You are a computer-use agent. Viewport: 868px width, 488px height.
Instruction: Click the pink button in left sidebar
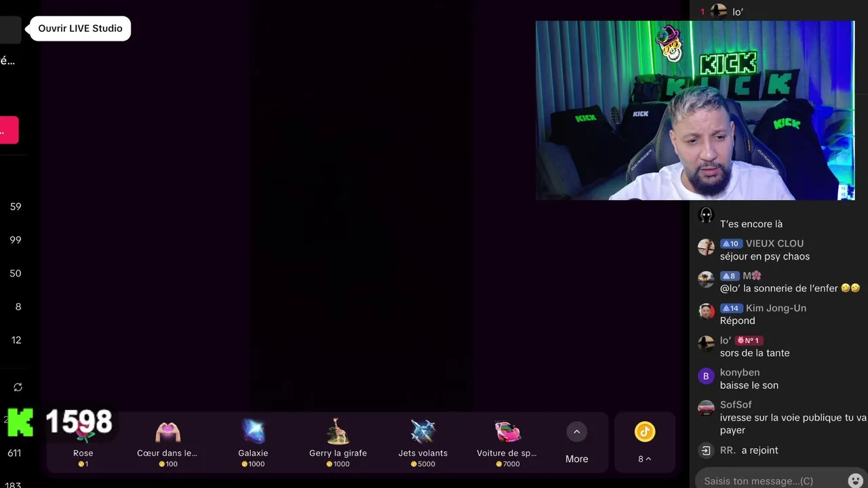click(x=9, y=129)
